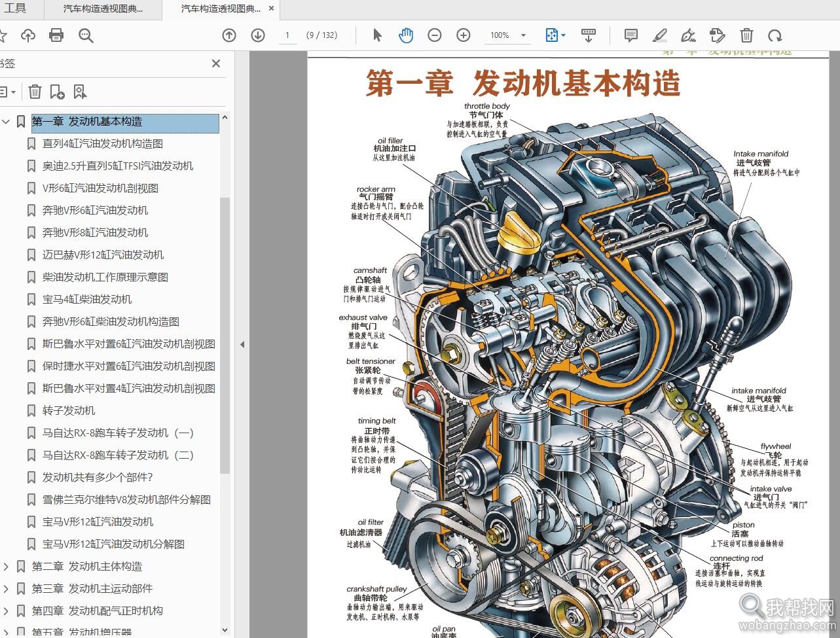Go to previous page with up arrow
This screenshot has width=840, height=638.
[x=229, y=35]
